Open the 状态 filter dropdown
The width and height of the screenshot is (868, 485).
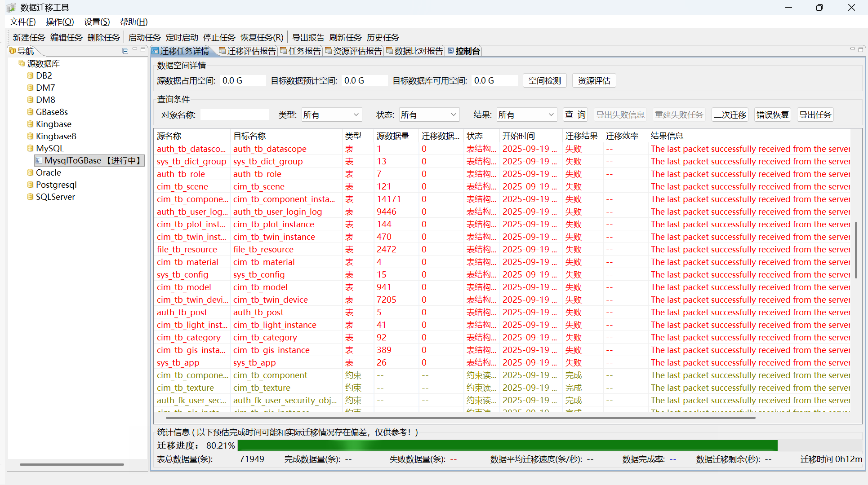click(429, 115)
